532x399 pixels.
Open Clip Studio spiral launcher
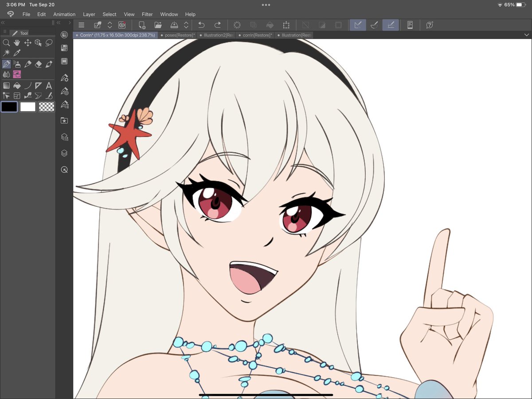tap(121, 25)
